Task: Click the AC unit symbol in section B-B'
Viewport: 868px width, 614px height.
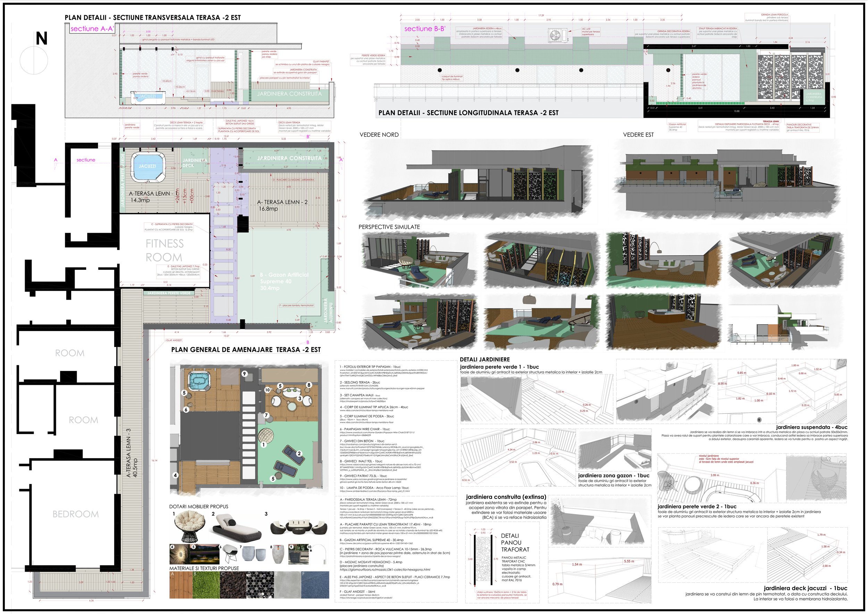Action: (558, 35)
